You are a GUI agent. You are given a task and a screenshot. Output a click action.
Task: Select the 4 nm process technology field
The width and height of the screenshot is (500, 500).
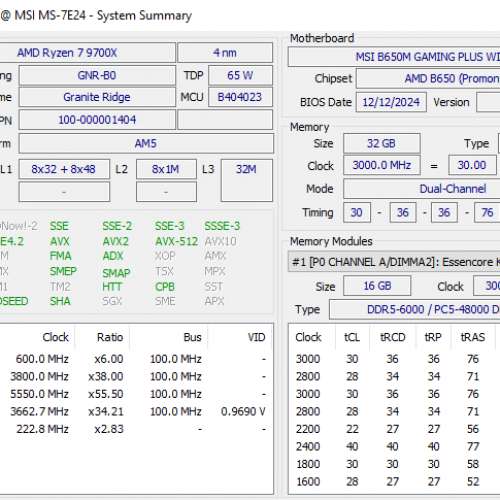click(225, 53)
